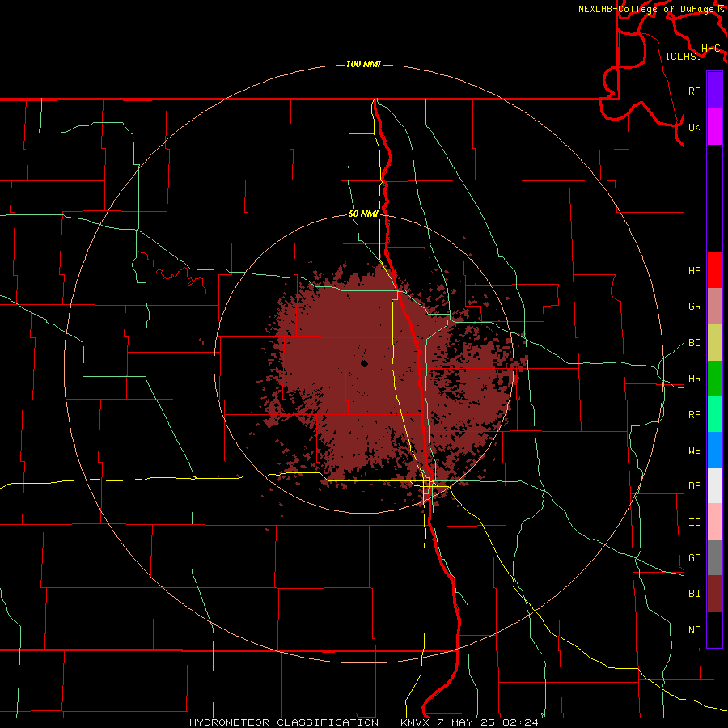Click the HA red legend swatch
Screen dimensions: 728x728
pyautogui.click(x=714, y=270)
